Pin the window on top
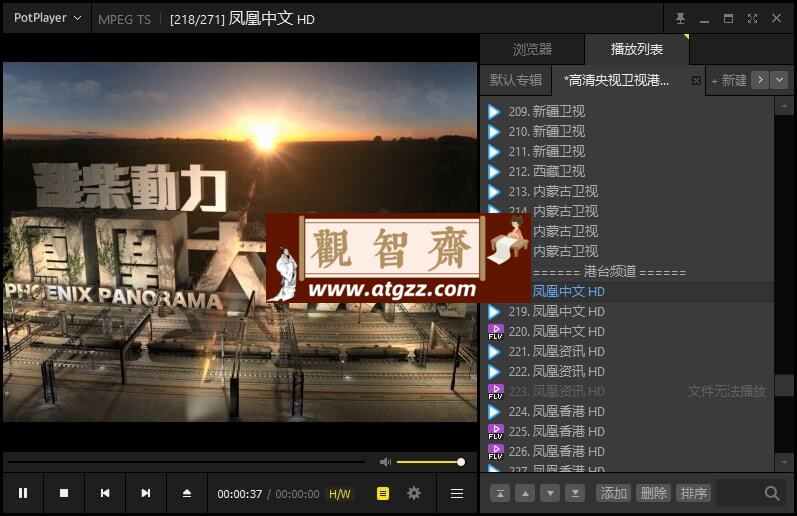This screenshot has width=797, height=516. [680, 19]
